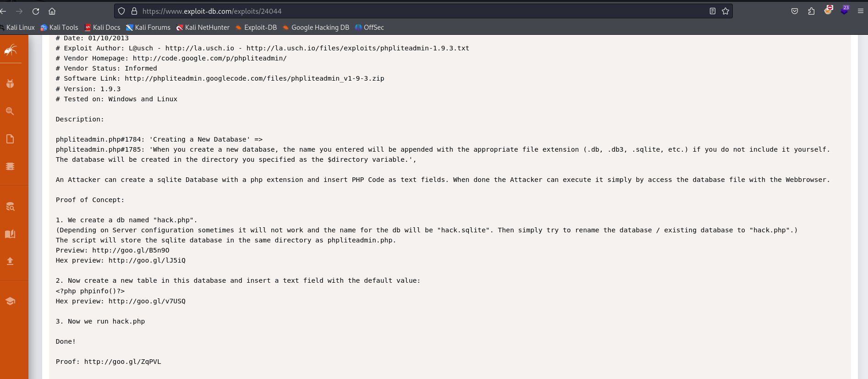The width and height of the screenshot is (868, 379).
Task: Open the Papers document icon in sidebar
Action: [x=10, y=139]
